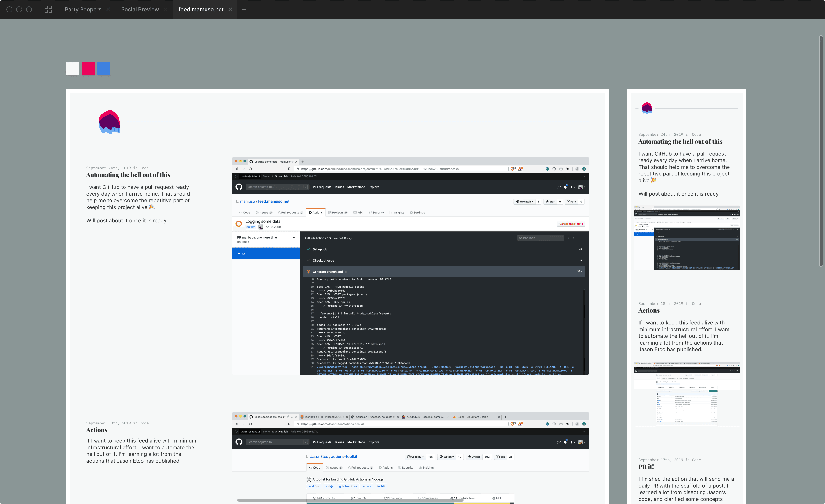The image size is (825, 504).
Task: Open the 'Actions' post title in the large preview
Action: 97,430
